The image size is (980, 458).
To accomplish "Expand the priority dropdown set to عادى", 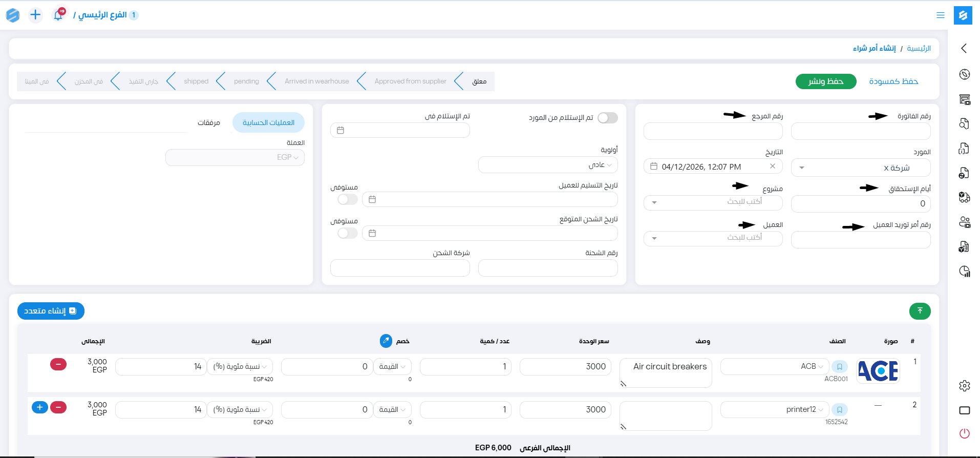I will tap(548, 165).
